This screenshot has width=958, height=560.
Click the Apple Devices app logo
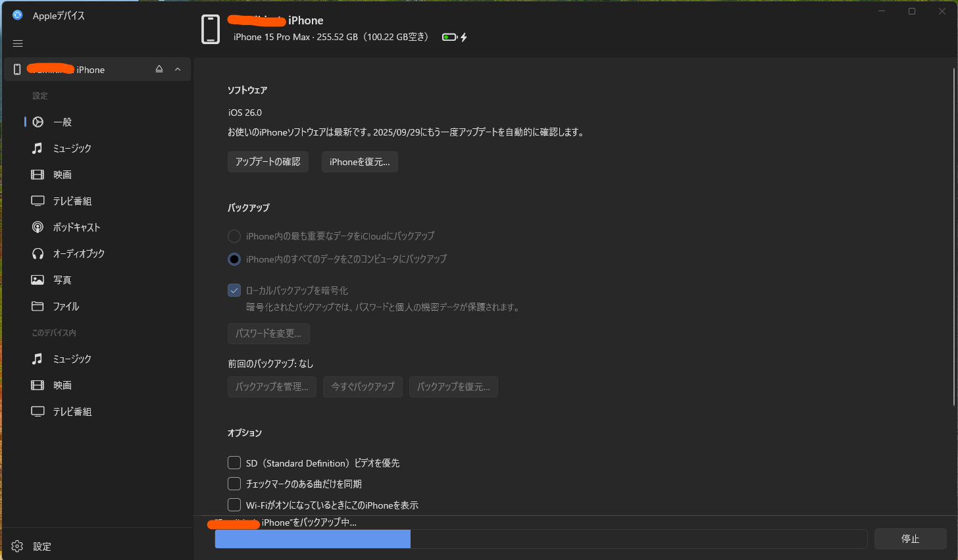tap(17, 15)
